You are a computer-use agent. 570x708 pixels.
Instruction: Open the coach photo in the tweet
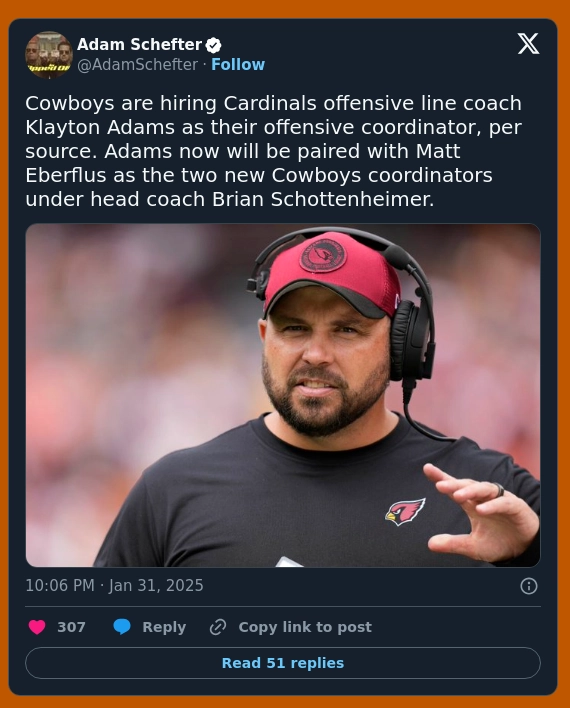click(x=283, y=395)
